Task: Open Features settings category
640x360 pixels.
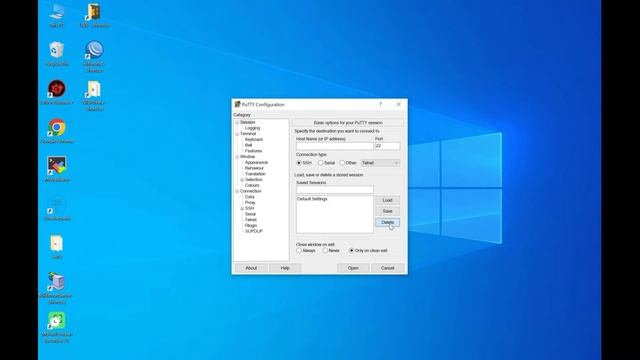Action: click(253, 151)
